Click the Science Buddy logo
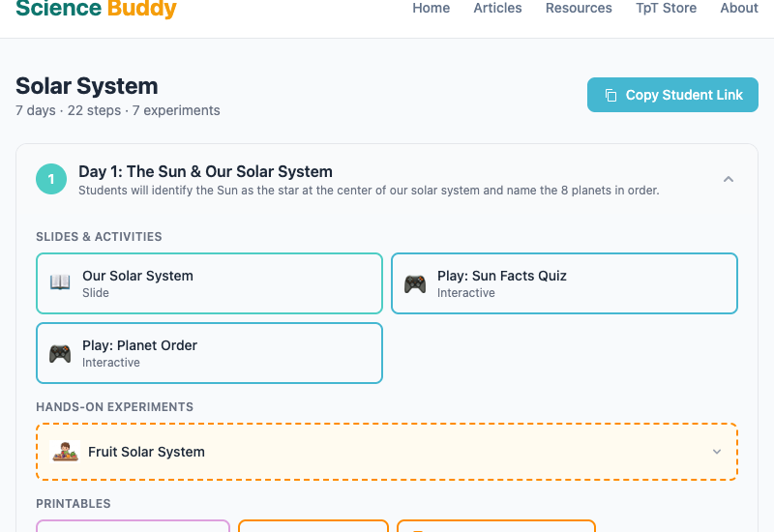This screenshot has height=532, width=774. pyautogui.click(x=96, y=9)
